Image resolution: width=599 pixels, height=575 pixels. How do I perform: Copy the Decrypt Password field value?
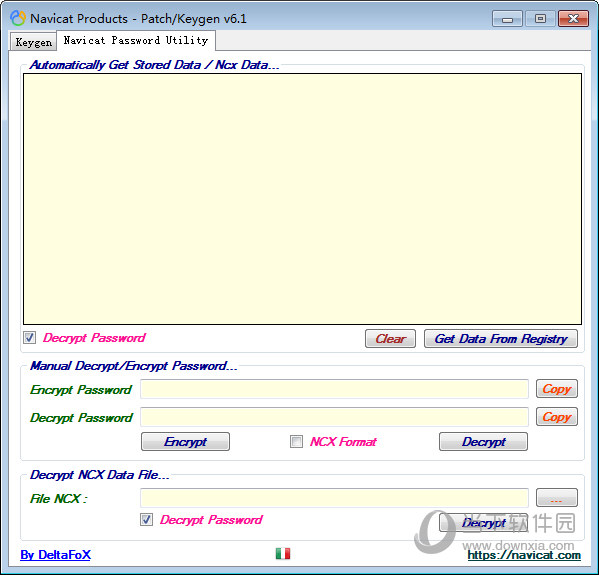(557, 416)
